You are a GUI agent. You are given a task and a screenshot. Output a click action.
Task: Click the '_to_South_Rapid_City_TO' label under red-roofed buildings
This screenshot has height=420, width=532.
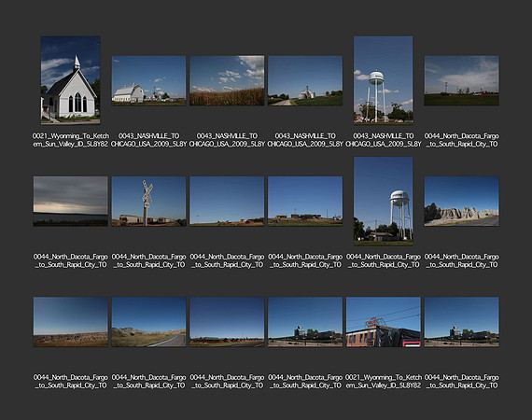click(227, 385)
